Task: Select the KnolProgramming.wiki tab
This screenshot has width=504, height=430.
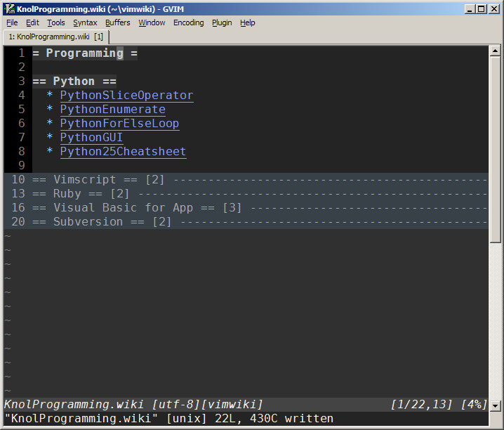Action: (x=55, y=36)
